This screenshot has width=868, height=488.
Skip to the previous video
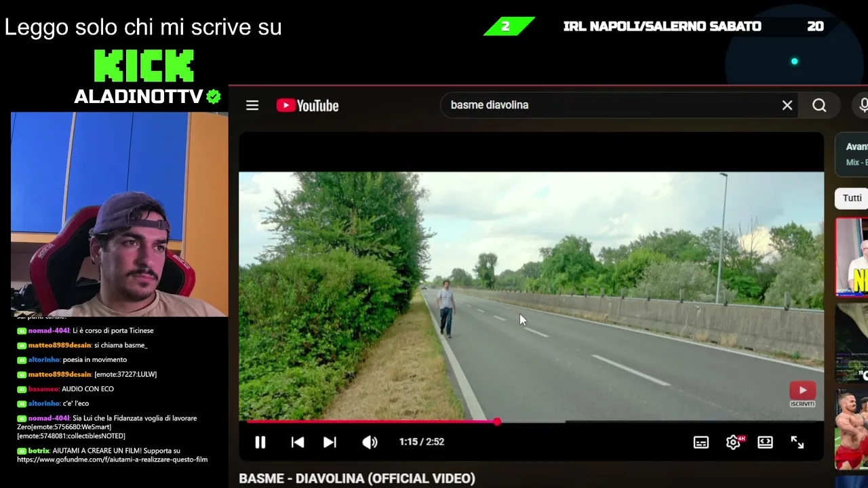click(x=297, y=442)
